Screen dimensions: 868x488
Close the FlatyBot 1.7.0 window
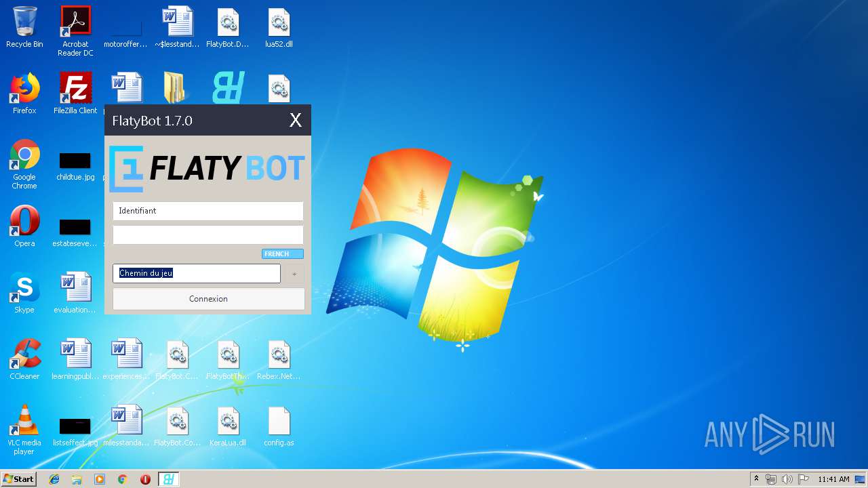click(x=295, y=121)
